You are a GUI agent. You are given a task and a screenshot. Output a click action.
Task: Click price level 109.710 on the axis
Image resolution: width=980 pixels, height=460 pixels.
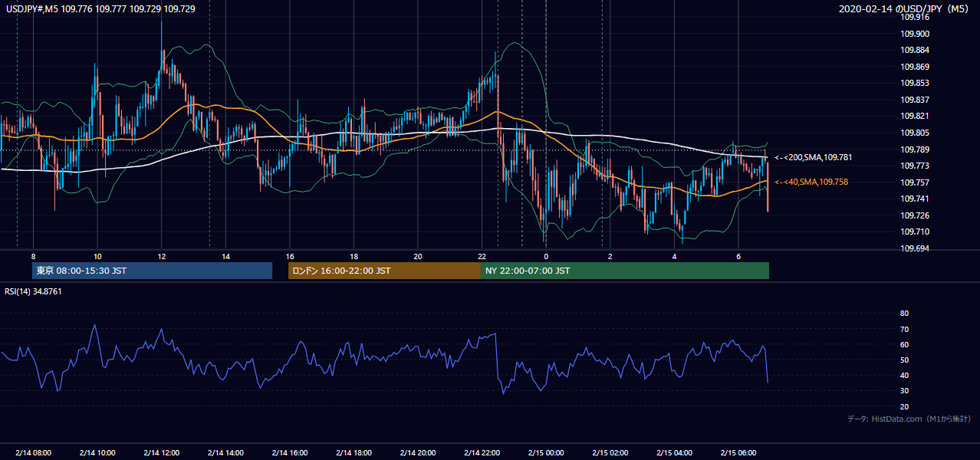(x=914, y=232)
